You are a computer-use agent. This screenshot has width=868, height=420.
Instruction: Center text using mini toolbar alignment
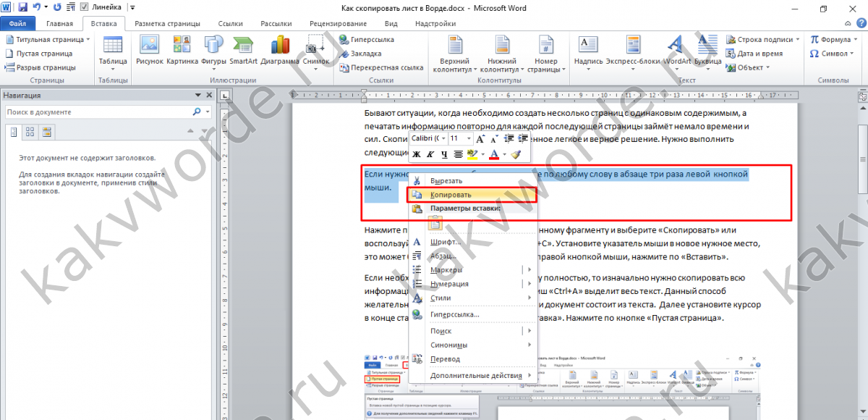coord(458,154)
